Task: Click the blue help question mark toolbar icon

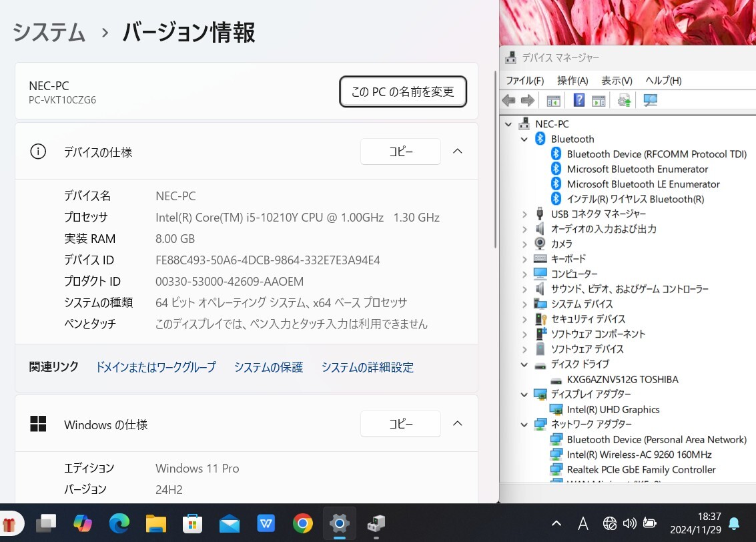Action: 579,100
